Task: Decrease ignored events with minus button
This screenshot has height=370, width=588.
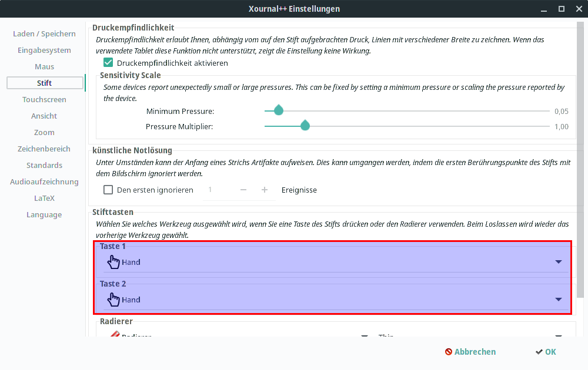Action: pyautogui.click(x=243, y=190)
